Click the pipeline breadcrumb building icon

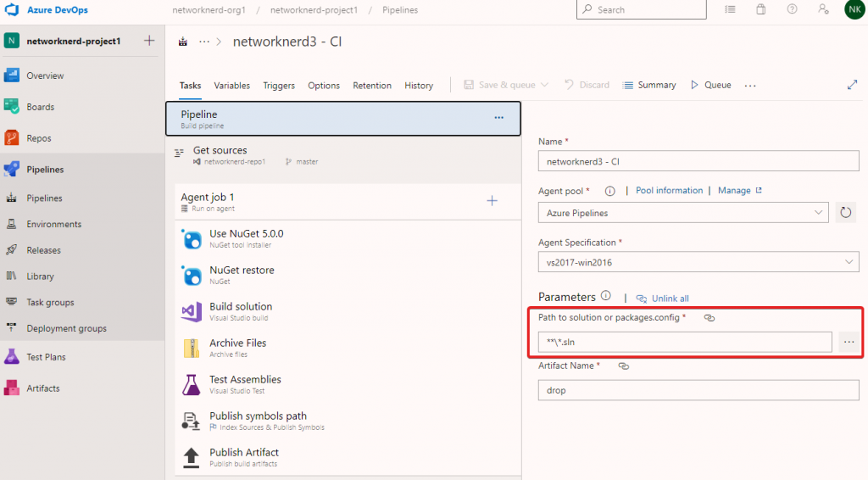coord(183,42)
